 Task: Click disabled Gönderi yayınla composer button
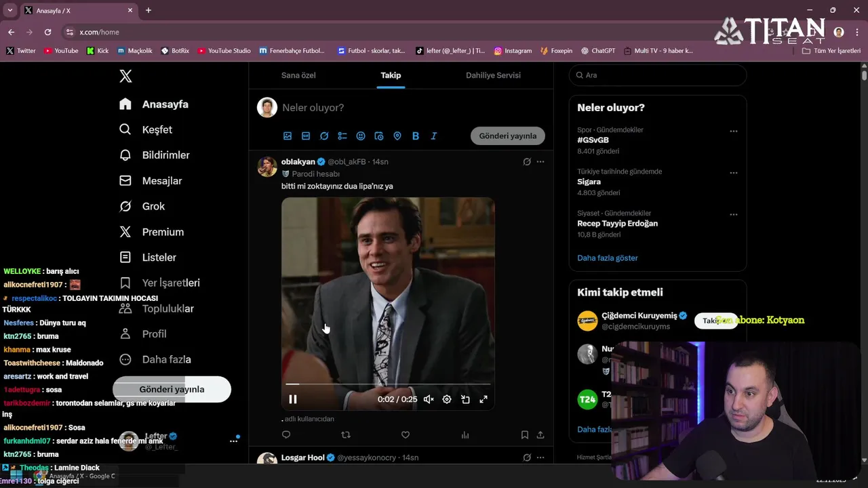click(x=508, y=136)
